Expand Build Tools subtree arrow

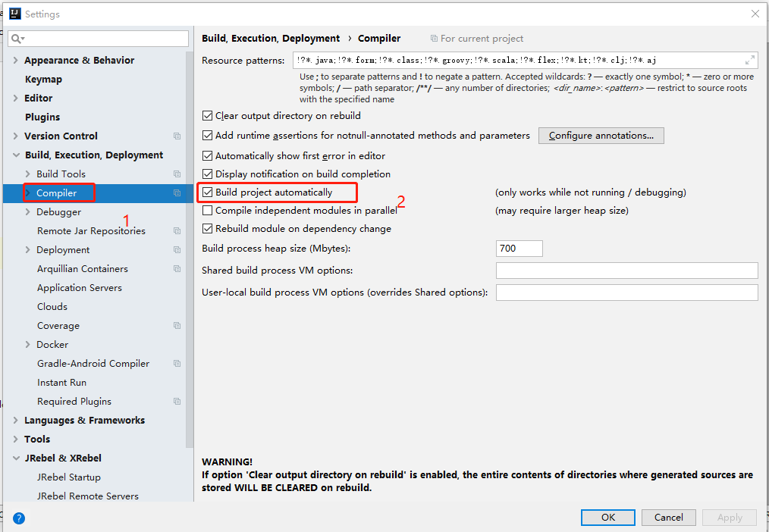pos(28,174)
